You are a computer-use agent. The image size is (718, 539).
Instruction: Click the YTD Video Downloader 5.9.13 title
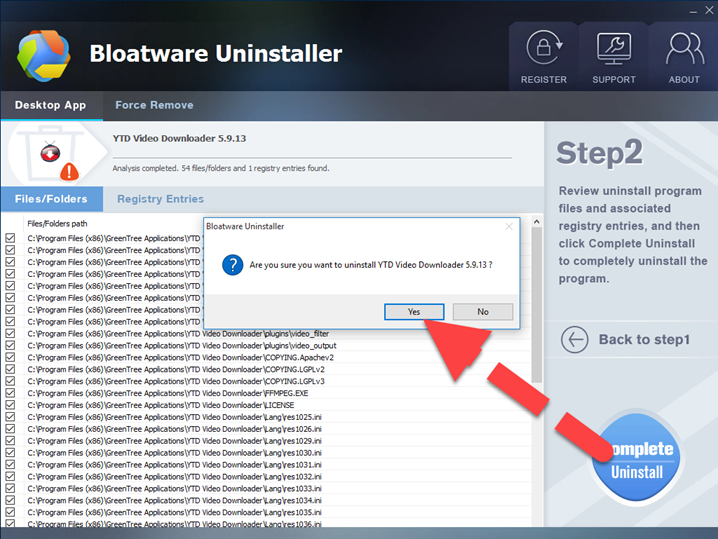(x=180, y=138)
